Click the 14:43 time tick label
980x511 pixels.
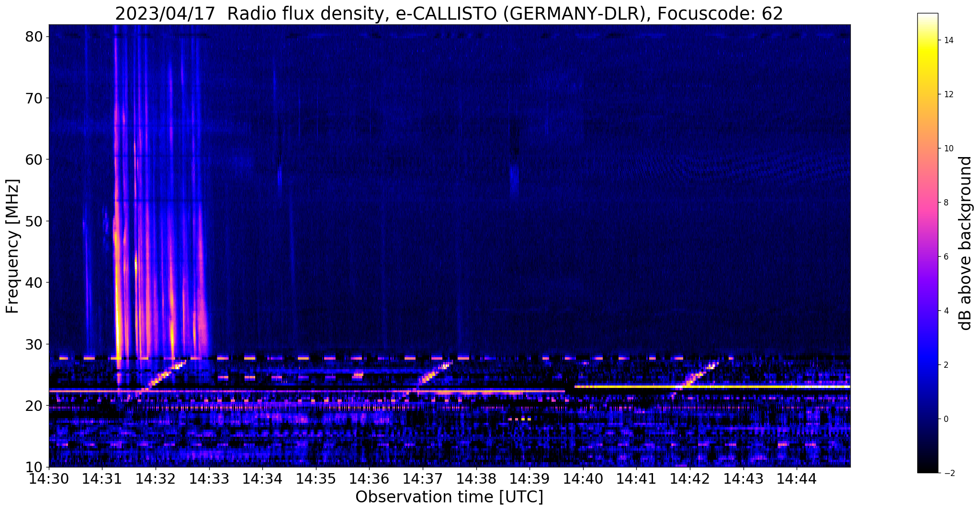click(743, 479)
